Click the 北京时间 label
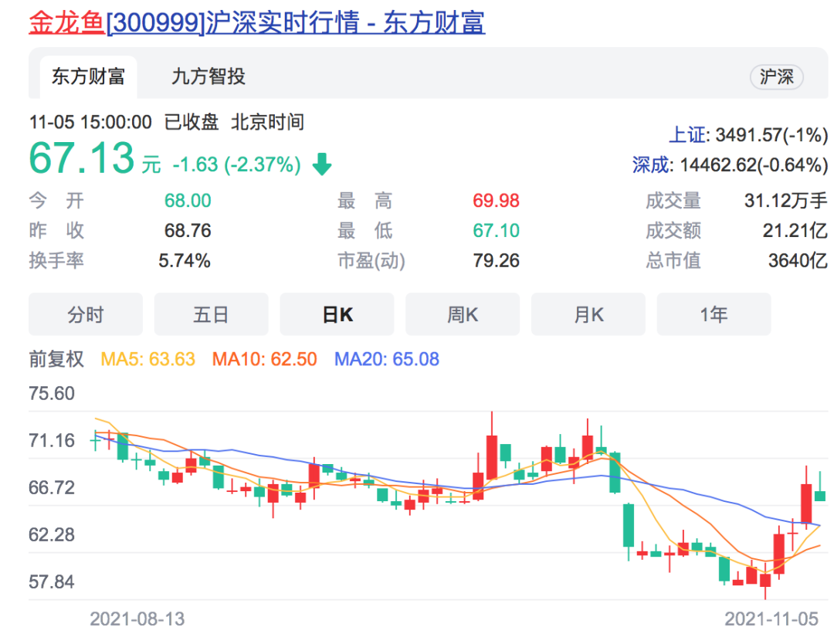Image resolution: width=834 pixels, height=644 pixels. coord(267,122)
